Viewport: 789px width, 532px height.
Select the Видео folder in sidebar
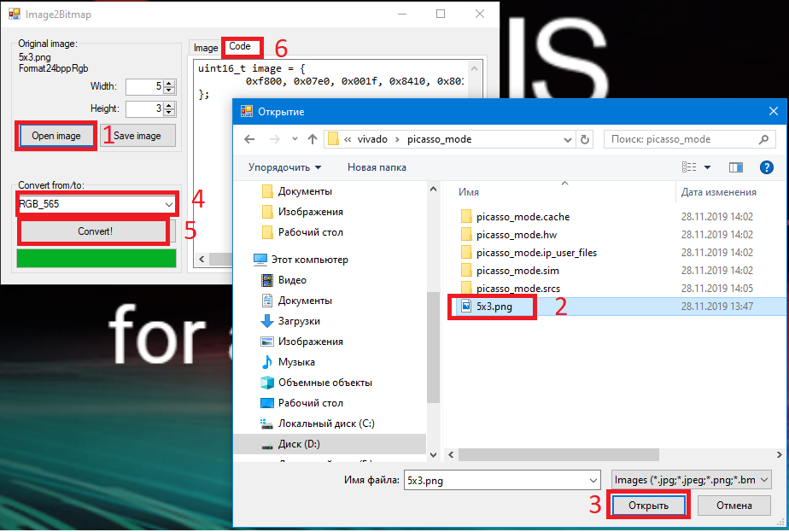tap(292, 280)
